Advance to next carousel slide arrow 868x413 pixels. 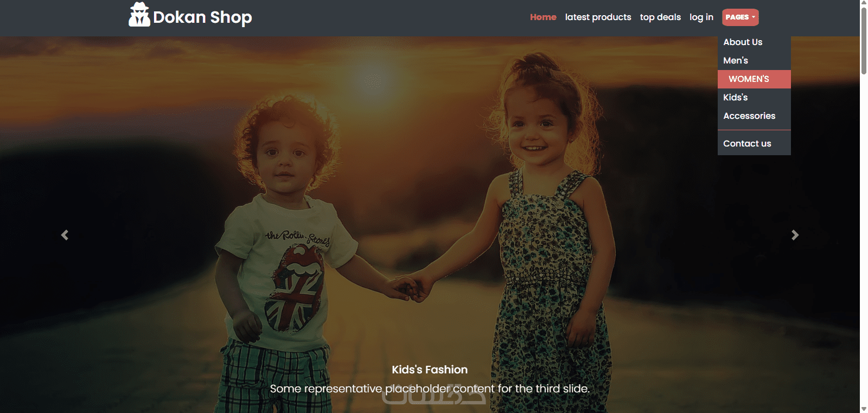(x=795, y=235)
